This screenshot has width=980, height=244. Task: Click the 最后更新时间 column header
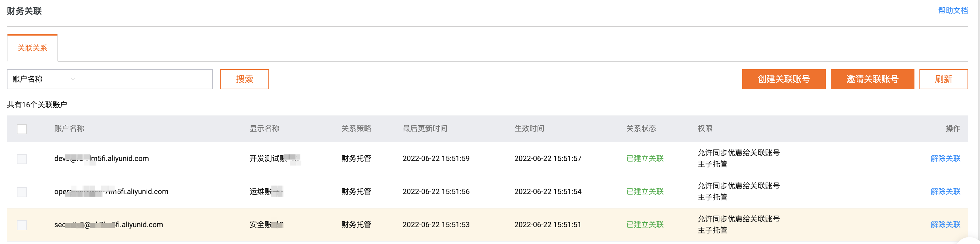(x=424, y=129)
